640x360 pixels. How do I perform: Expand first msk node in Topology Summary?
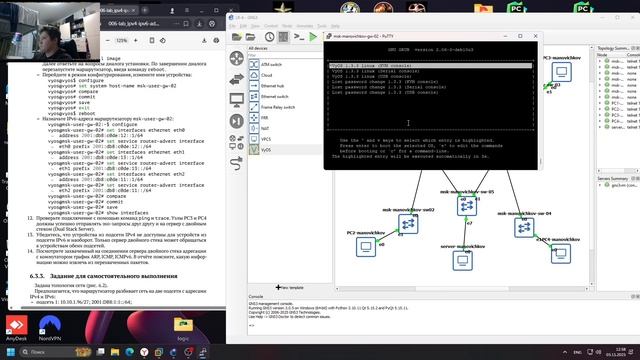(x=600, y=61)
